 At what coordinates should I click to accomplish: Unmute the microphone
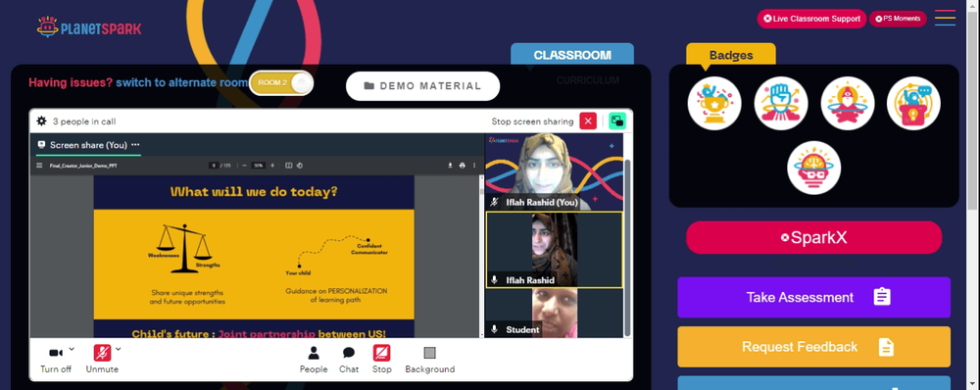(x=102, y=360)
